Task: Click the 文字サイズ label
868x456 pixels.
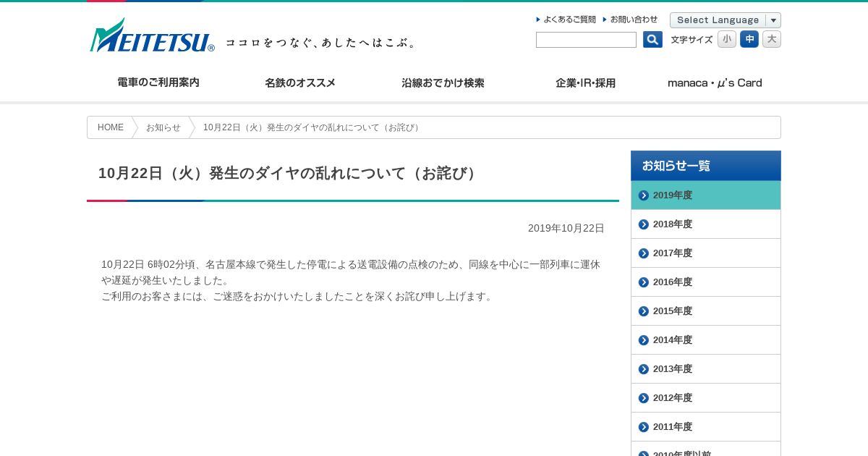Action: point(692,40)
